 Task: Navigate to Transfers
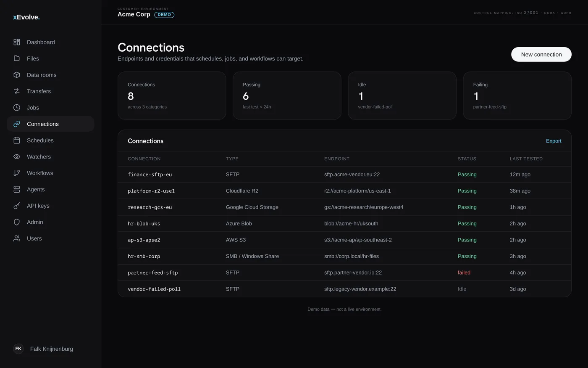tap(50, 91)
